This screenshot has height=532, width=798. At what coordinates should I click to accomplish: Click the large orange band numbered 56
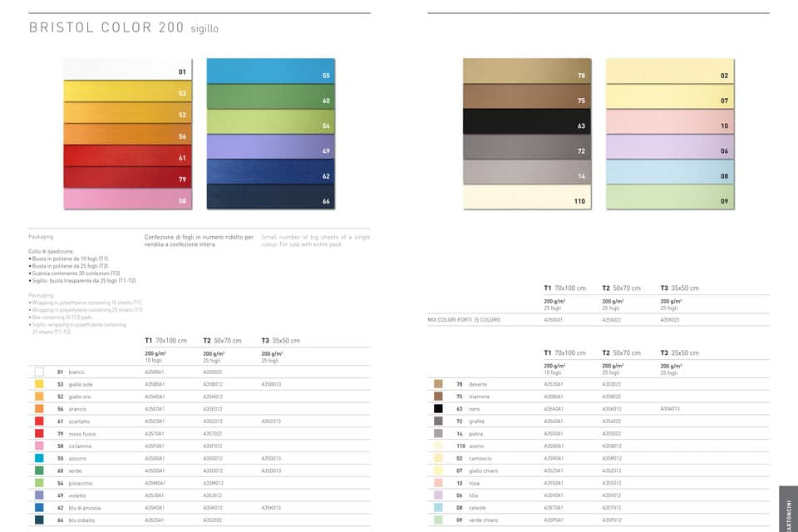(127, 134)
